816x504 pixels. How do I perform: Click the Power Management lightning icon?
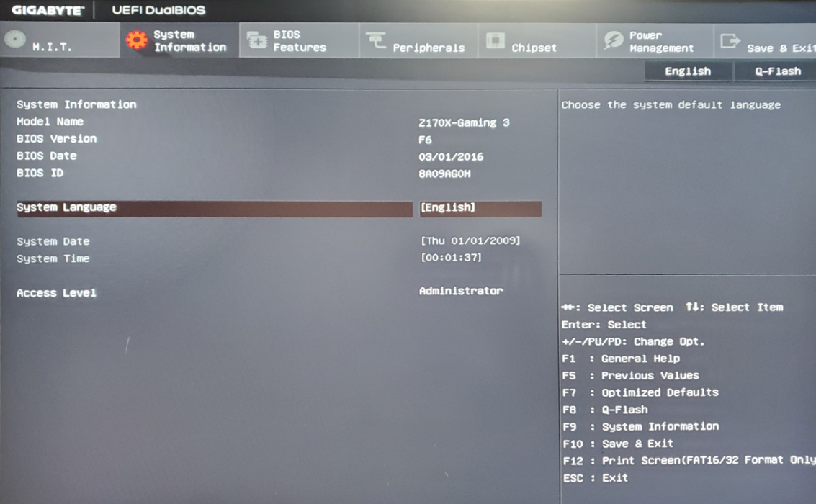pyautogui.click(x=614, y=40)
